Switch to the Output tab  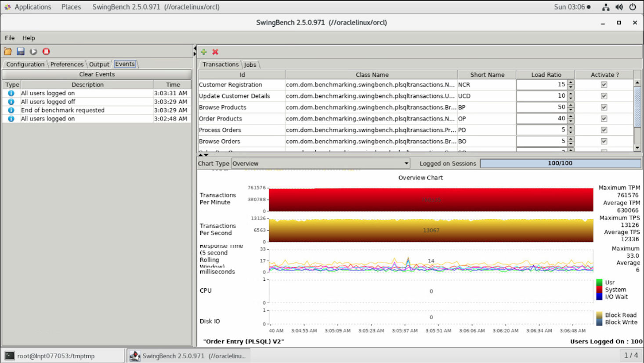coord(99,64)
